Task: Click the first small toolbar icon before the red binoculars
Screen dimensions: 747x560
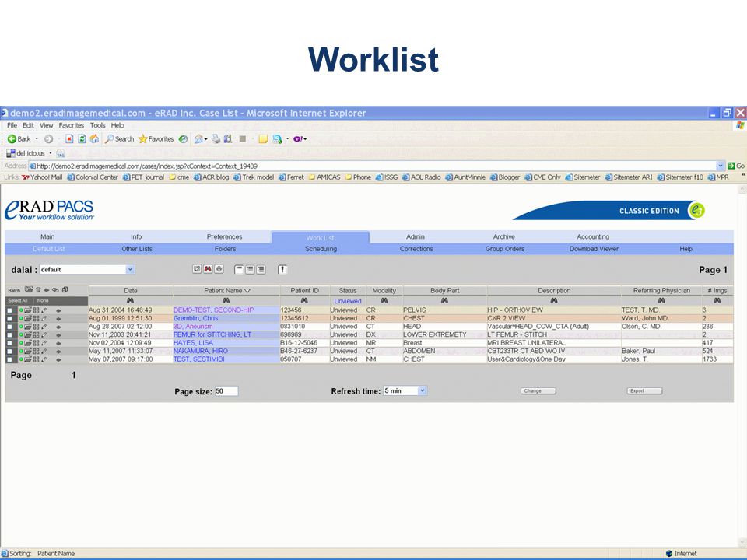Action: pyautogui.click(x=197, y=270)
